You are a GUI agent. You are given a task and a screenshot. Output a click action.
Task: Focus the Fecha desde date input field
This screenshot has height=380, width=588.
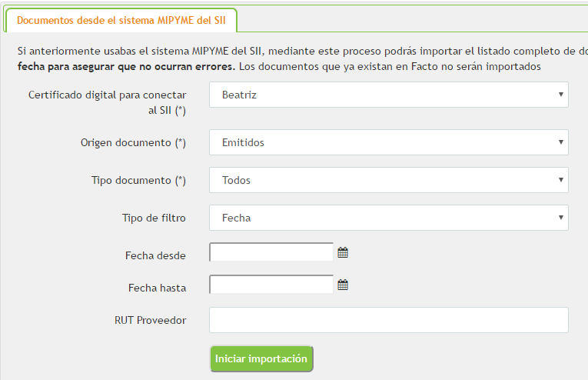pos(271,252)
